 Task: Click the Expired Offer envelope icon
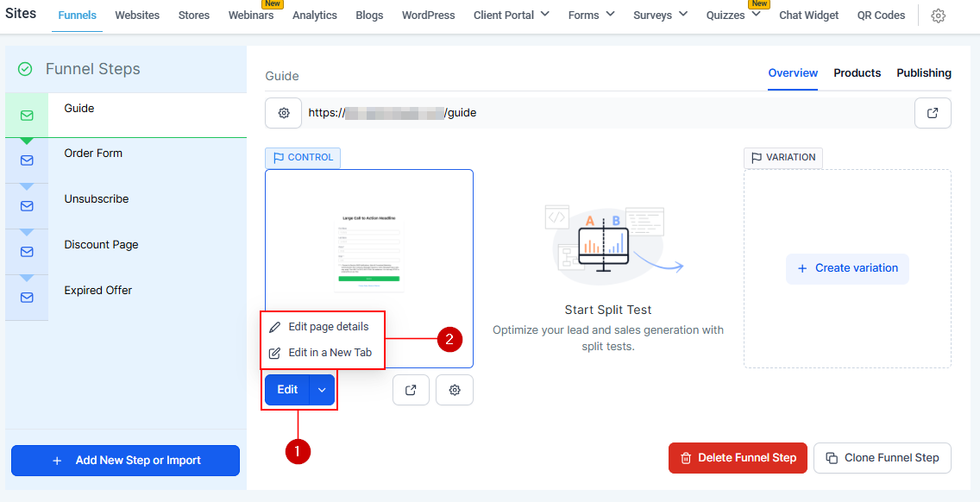[x=27, y=298]
